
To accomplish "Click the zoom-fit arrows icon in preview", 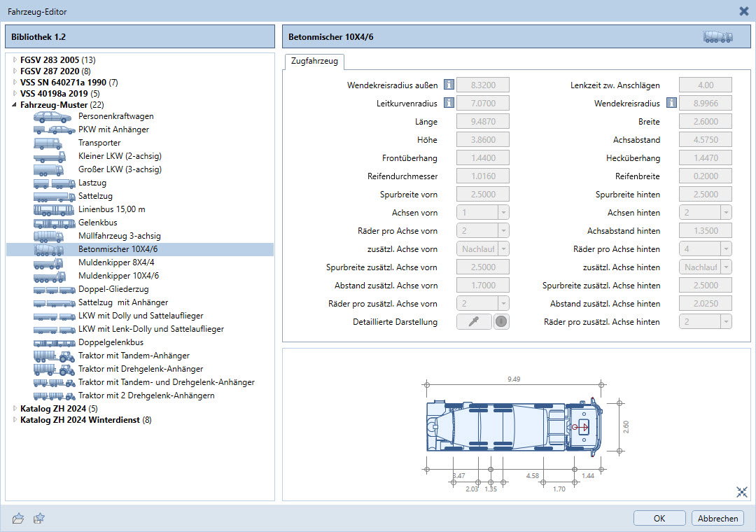I will 742,492.
